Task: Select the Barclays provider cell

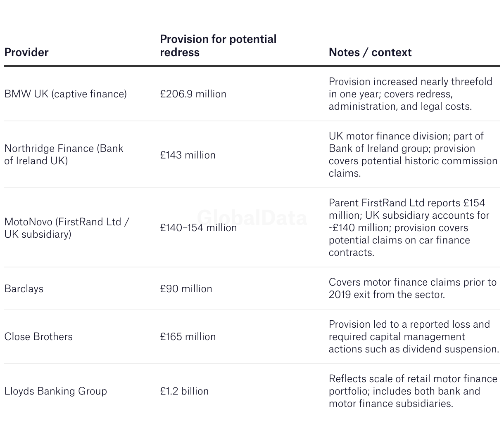Action: [x=24, y=289]
